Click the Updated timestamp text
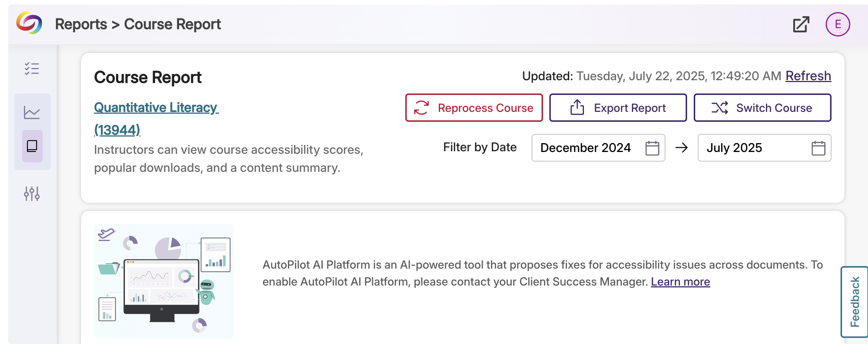 (x=651, y=76)
